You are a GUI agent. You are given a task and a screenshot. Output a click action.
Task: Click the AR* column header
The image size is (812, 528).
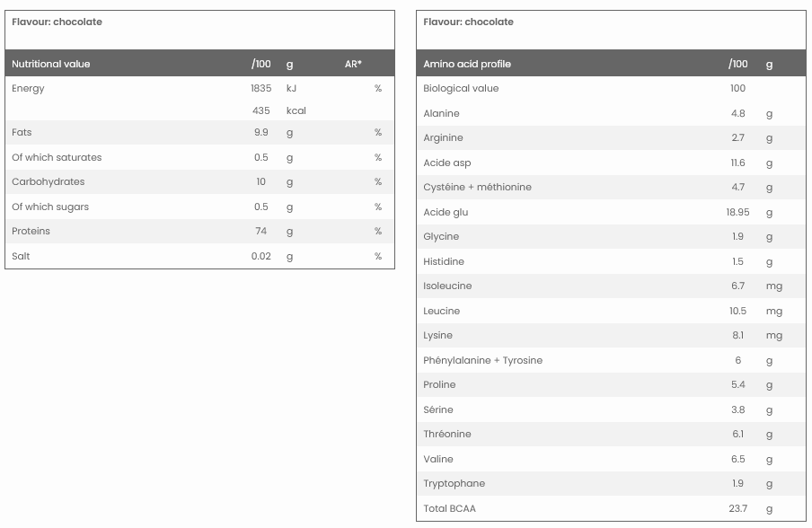(353, 64)
